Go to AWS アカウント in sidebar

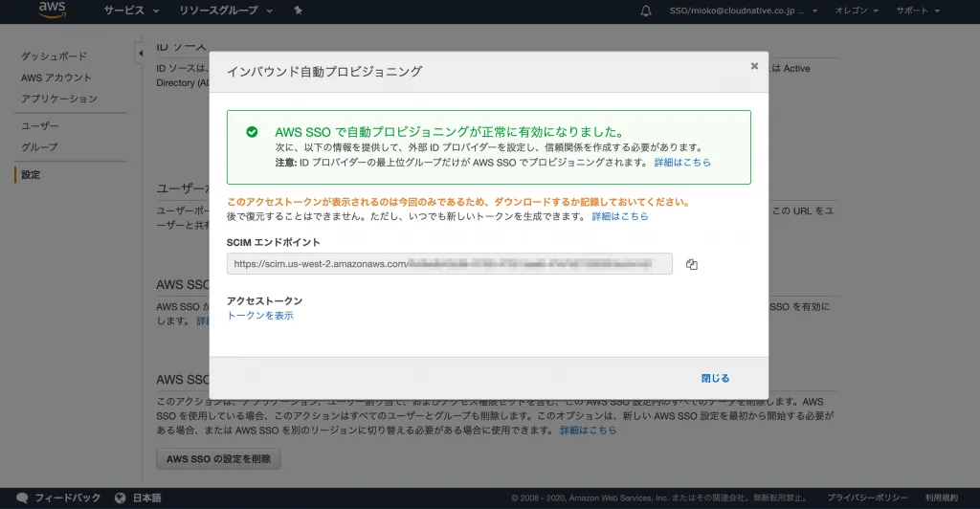click(56, 77)
